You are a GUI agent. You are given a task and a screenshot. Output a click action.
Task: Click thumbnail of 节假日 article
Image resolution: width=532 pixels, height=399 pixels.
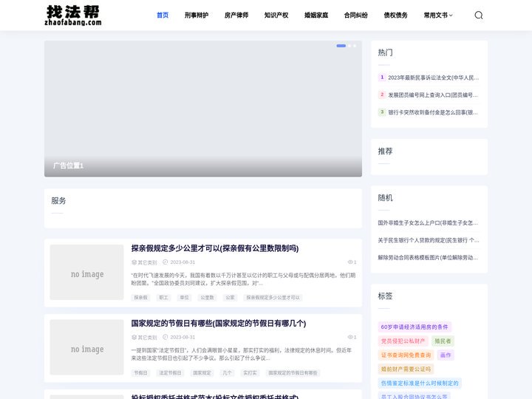tap(87, 347)
